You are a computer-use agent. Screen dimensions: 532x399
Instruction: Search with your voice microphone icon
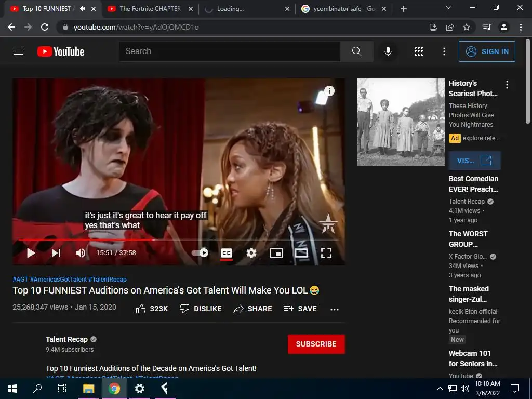click(388, 51)
